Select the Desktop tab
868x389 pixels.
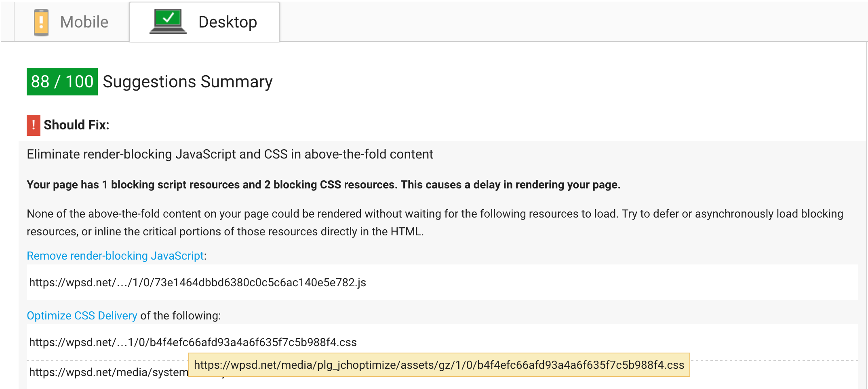204,22
